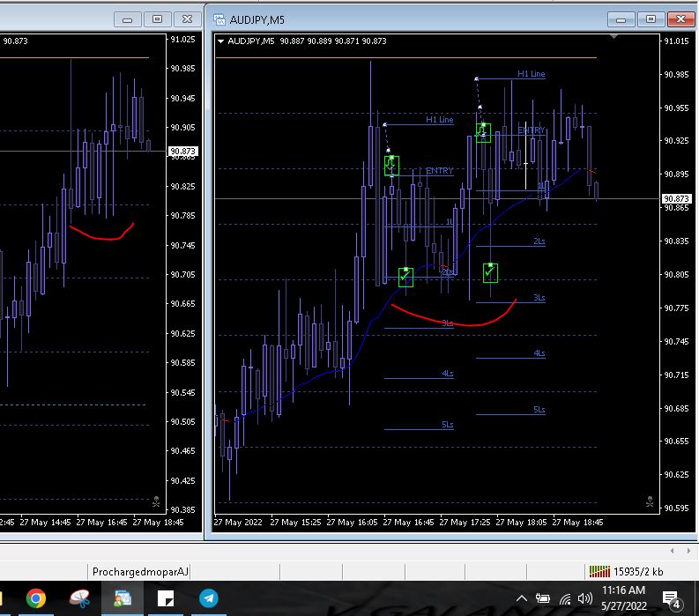The height and width of the screenshot is (616, 699).
Task: Select the higher ENTRY label
Action: [x=531, y=130]
